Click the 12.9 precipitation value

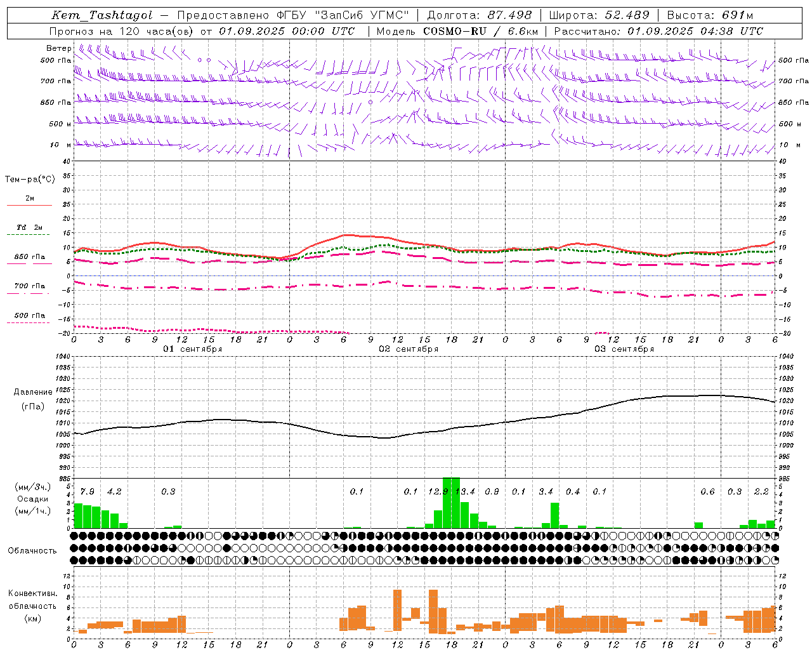438,491
